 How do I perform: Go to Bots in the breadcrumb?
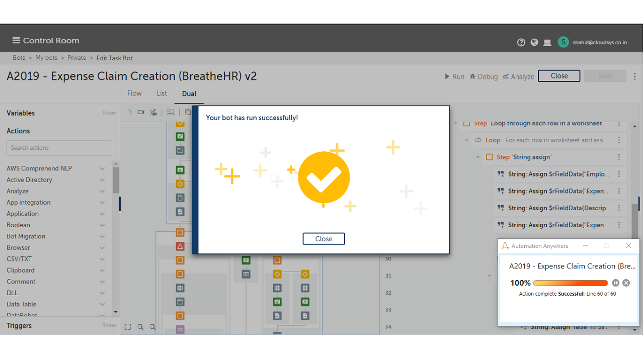19,58
